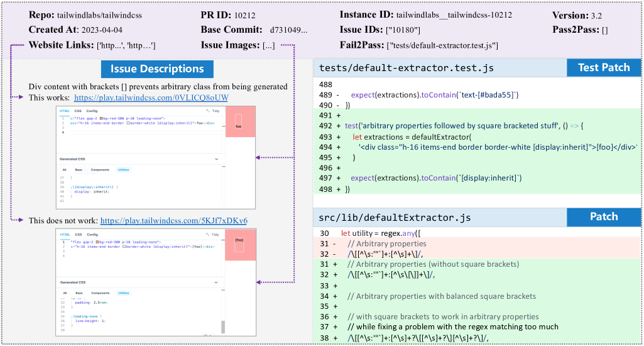Filter lower Generated CSS by Components
The width and height of the screenshot is (644, 346).
pyautogui.click(x=100, y=293)
